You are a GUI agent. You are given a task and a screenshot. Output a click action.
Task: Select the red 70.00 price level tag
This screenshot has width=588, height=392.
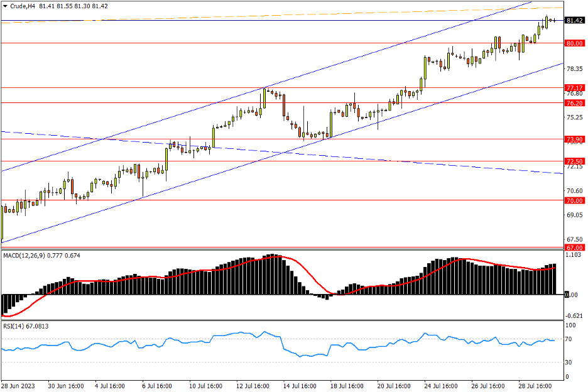point(574,200)
